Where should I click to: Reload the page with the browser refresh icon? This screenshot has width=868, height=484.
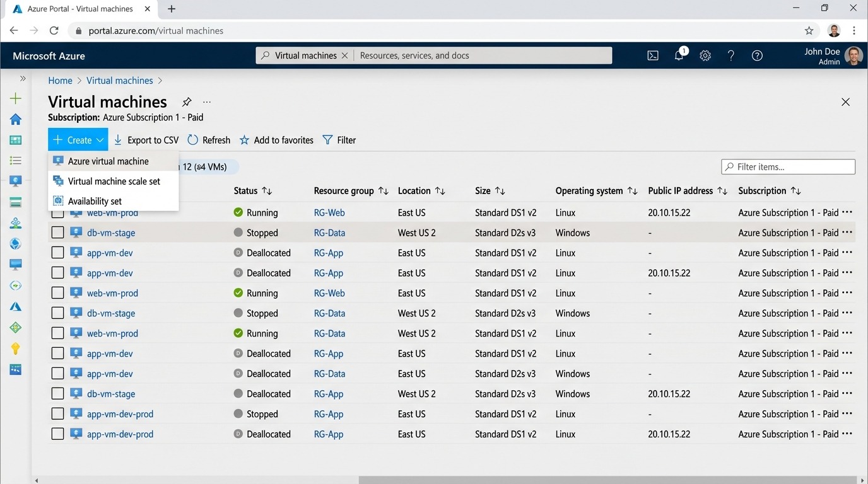54,30
